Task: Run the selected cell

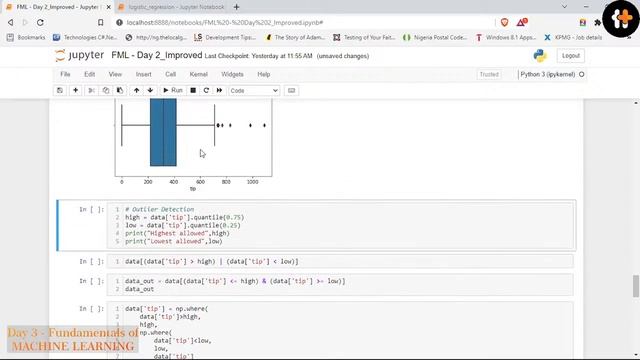Action: tap(173, 90)
